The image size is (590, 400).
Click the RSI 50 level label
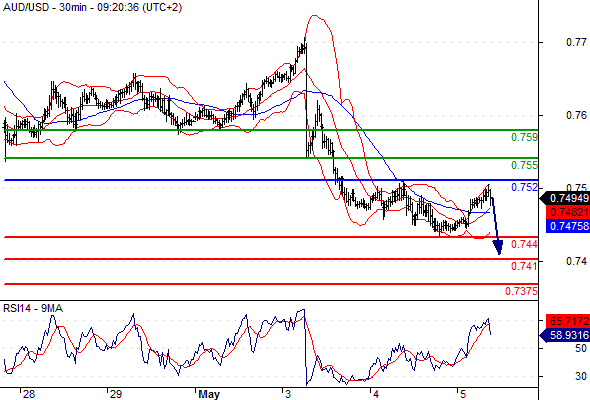(581, 348)
